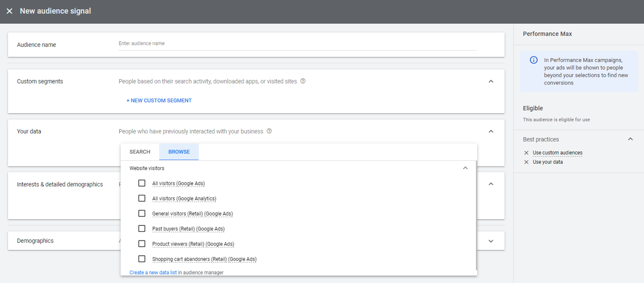The image size is (644, 283).
Task: Close the New audience signal dialog
Action: (x=9, y=11)
